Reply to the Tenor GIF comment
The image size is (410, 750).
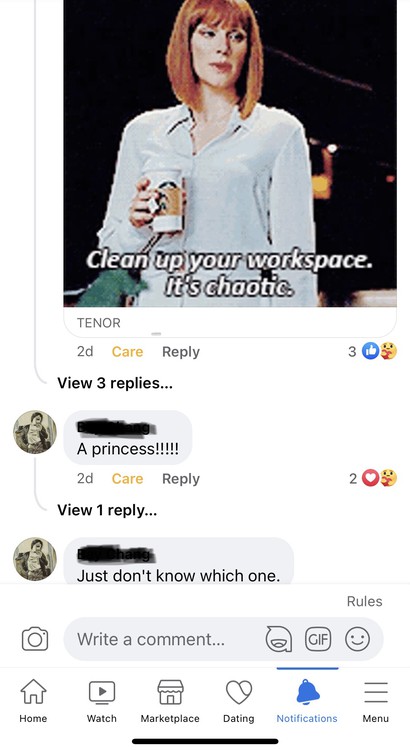click(181, 352)
